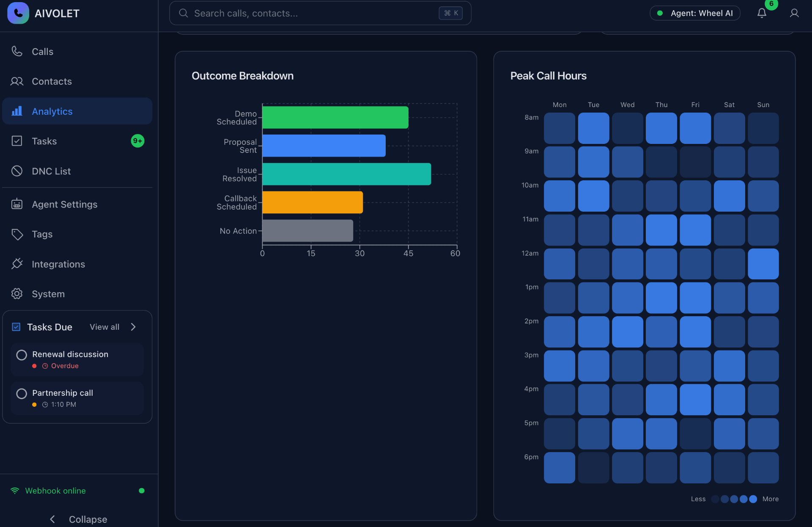The height and width of the screenshot is (527, 812).
Task: Click the lightest legend dot next to Less
Action: pos(715,499)
